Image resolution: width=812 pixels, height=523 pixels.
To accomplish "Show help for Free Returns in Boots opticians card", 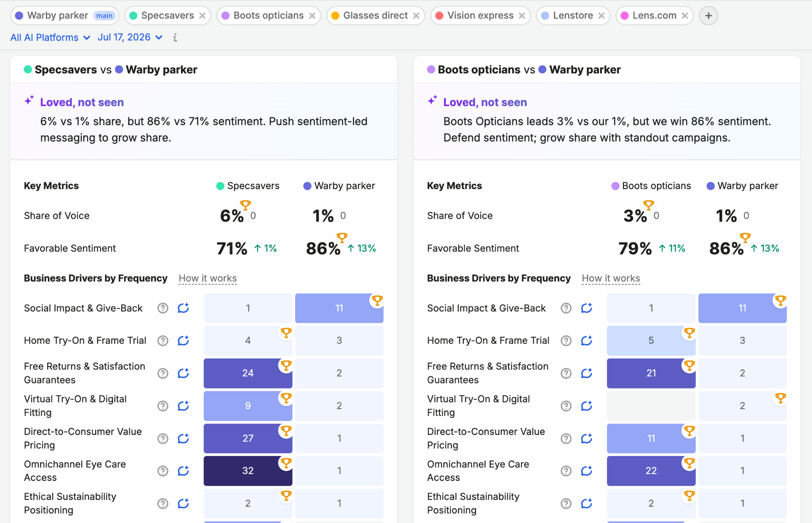I will coord(566,373).
